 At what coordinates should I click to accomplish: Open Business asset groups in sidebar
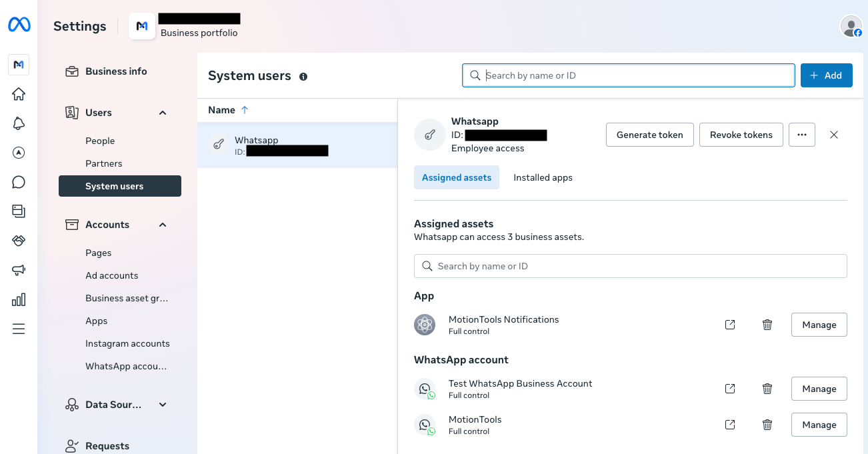tap(120, 298)
